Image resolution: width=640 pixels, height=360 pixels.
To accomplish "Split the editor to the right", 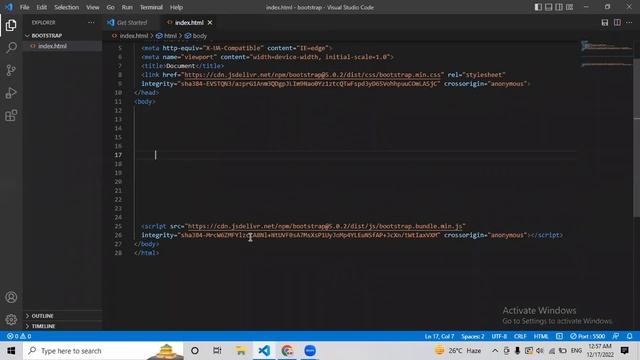I will pos(617,22).
